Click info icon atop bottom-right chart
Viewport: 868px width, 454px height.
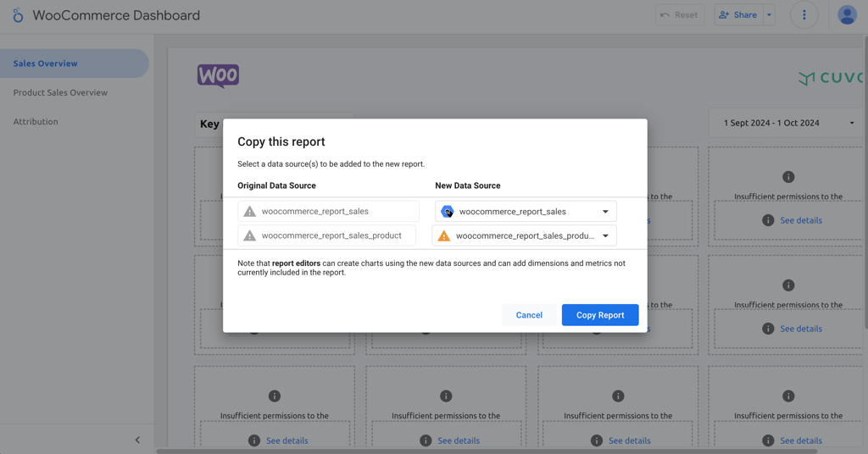point(788,396)
